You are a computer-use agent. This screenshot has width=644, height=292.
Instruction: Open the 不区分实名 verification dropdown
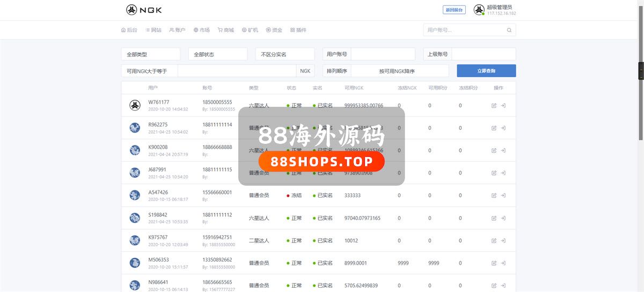[284, 54]
